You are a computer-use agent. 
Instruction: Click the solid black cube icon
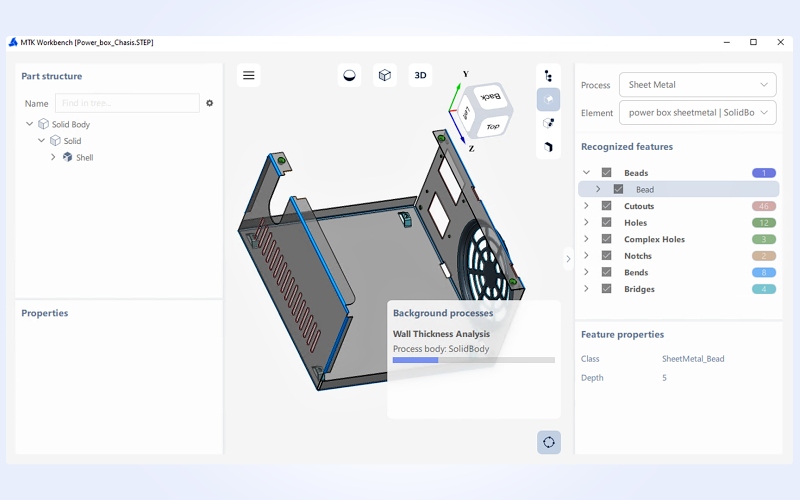548,147
